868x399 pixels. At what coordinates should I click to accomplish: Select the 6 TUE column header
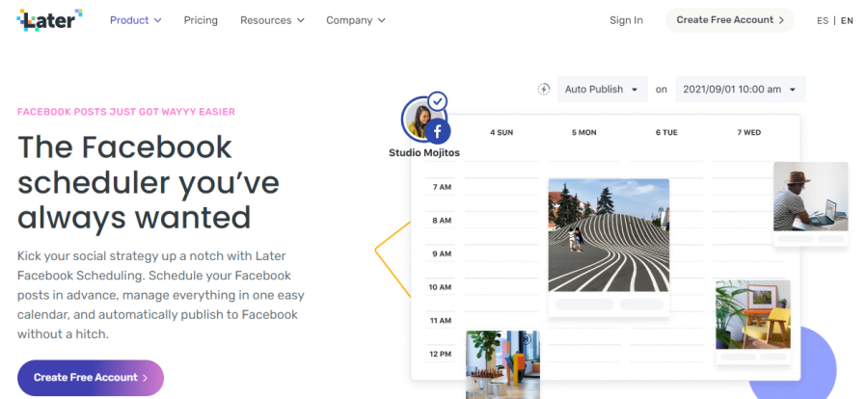pos(666,132)
